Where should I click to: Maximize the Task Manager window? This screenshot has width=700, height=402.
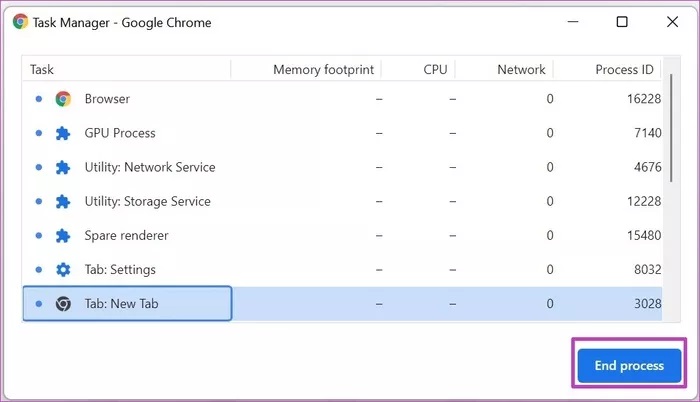click(x=622, y=22)
